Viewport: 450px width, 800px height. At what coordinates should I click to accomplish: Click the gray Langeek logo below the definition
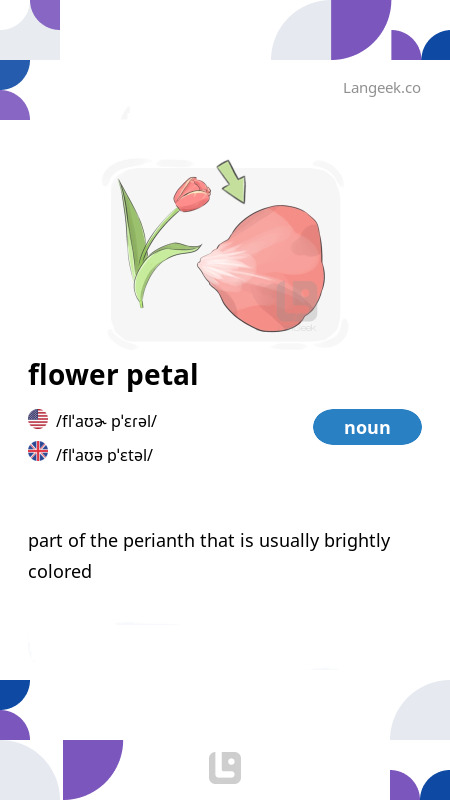click(225, 767)
